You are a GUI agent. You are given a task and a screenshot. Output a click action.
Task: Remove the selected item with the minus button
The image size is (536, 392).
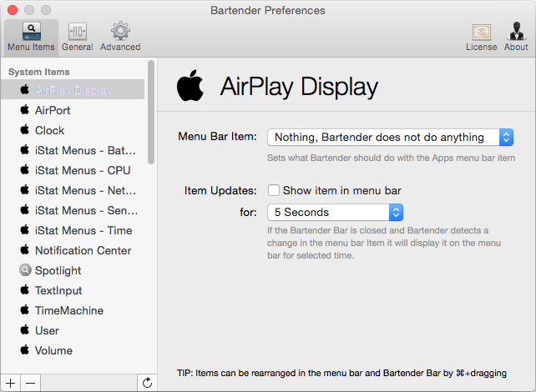coord(30,383)
